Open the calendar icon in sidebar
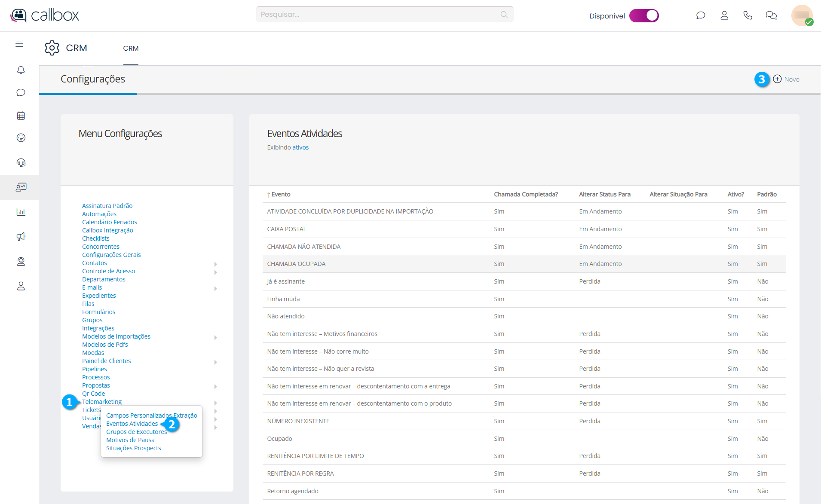This screenshot has height=504, width=821. 21,116
